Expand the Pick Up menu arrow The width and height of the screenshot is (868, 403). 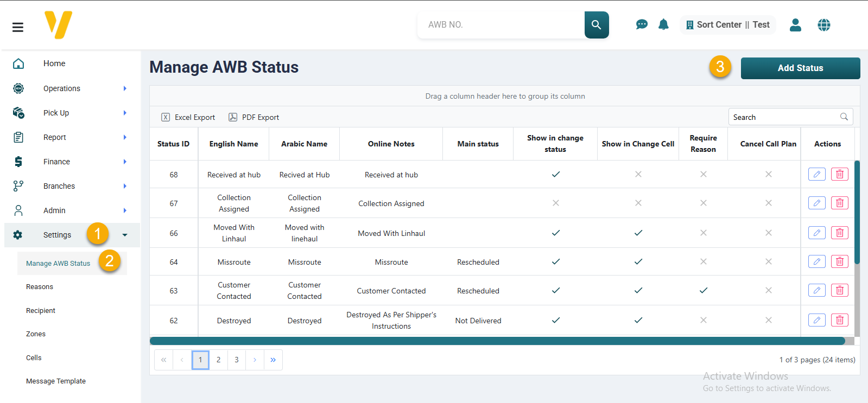[x=125, y=113]
